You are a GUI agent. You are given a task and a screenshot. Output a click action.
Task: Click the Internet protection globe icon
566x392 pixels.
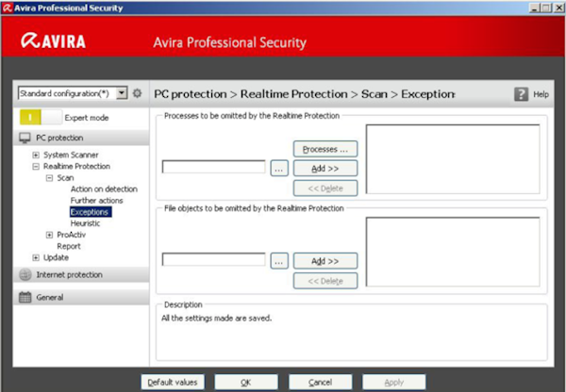(x=25, y=275)
